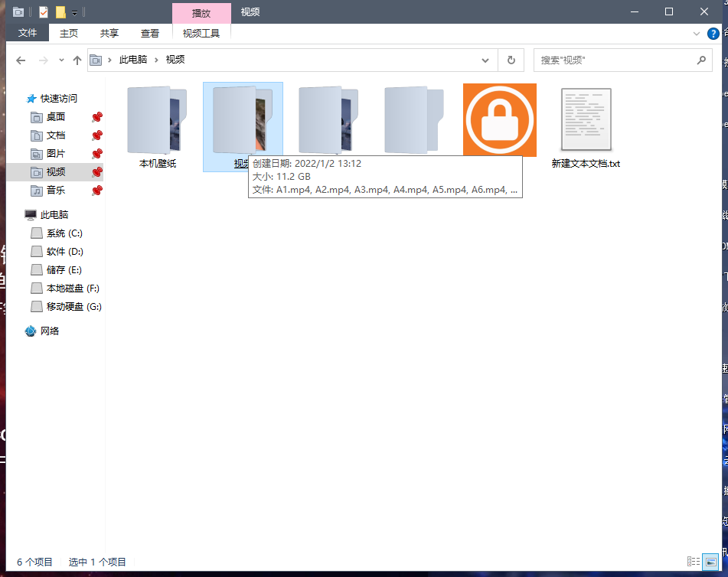
Task: Close the 视频 explorer window
Action: pos(704,11)
